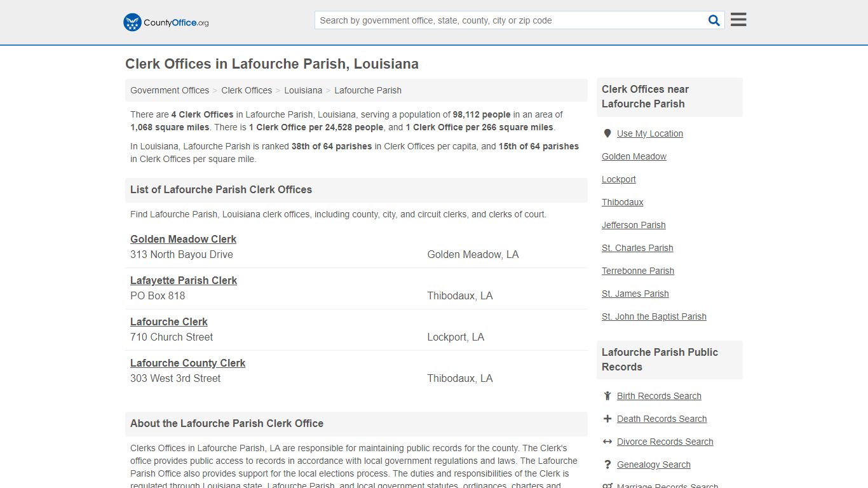Click the magnifying glass search icon
Screen dimensions: 868x488
tap(714, 20)
